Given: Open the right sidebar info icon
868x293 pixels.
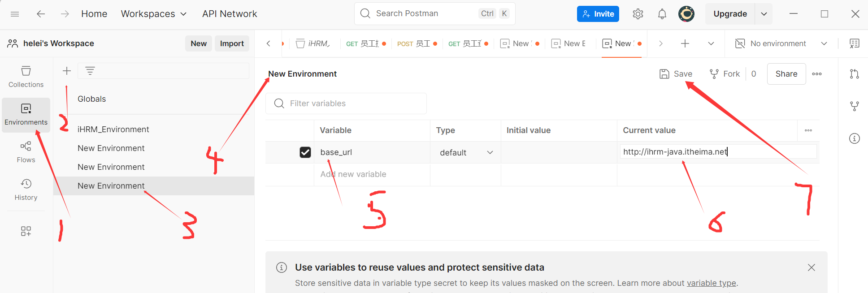Looking at the screenshot, I should tap(854, 138).
